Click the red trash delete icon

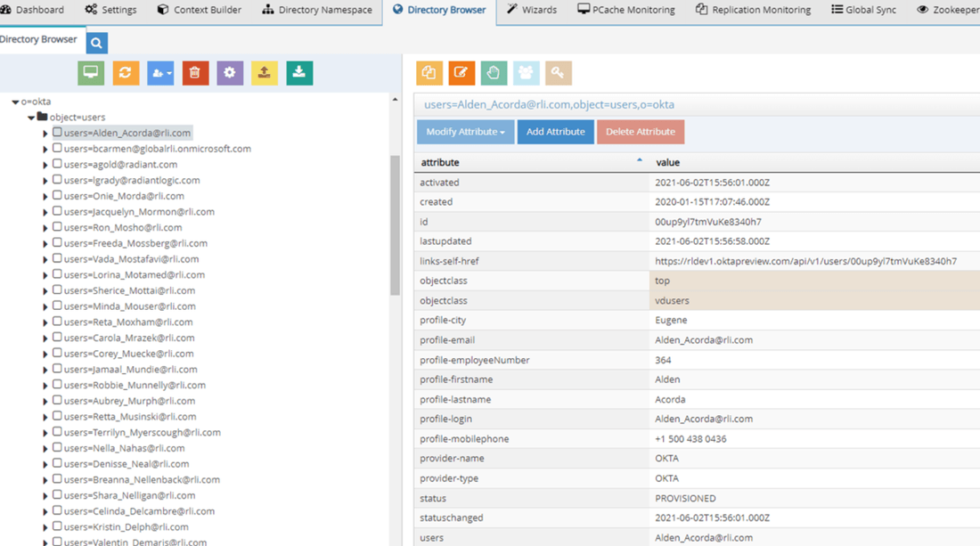tap(195, 73)
